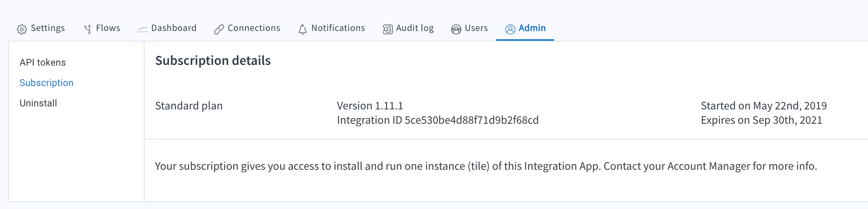Screen dimensions: 868x209
Task: Go to the Dashboard tab
Action: (166, 28)
